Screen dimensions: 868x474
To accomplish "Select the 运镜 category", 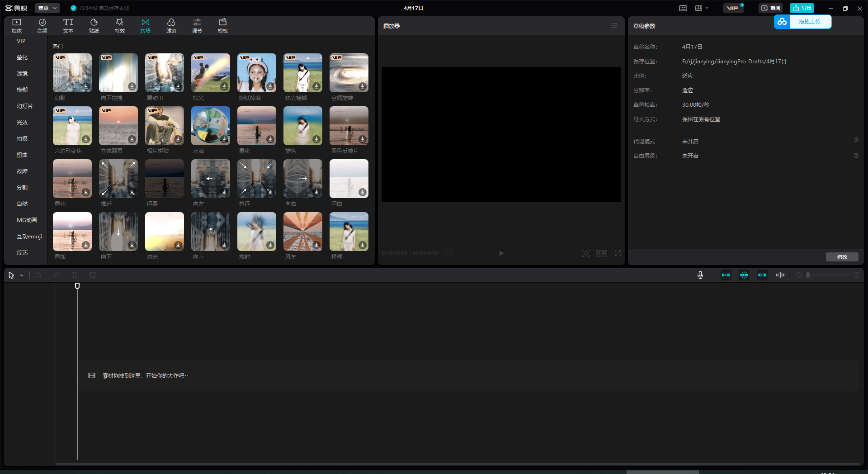I will [x=22, y=74].
